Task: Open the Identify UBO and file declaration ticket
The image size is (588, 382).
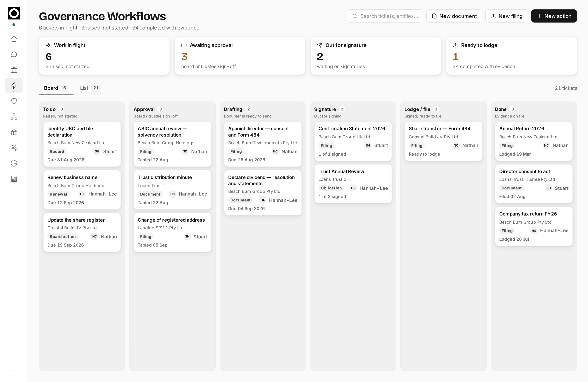Action: 82,144
